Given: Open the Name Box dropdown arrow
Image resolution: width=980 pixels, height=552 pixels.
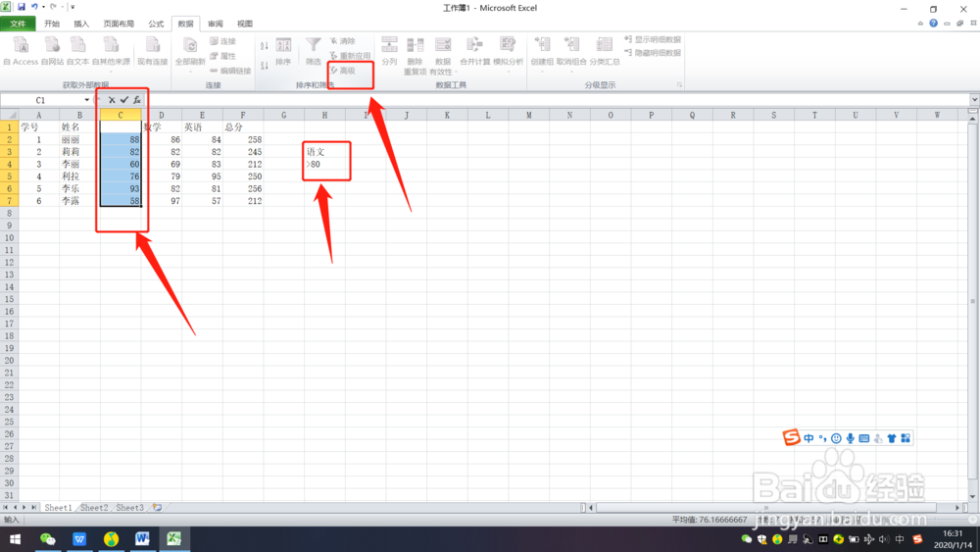Looking at the screenshot, I should pyautogui.click(x=87, y=100).
